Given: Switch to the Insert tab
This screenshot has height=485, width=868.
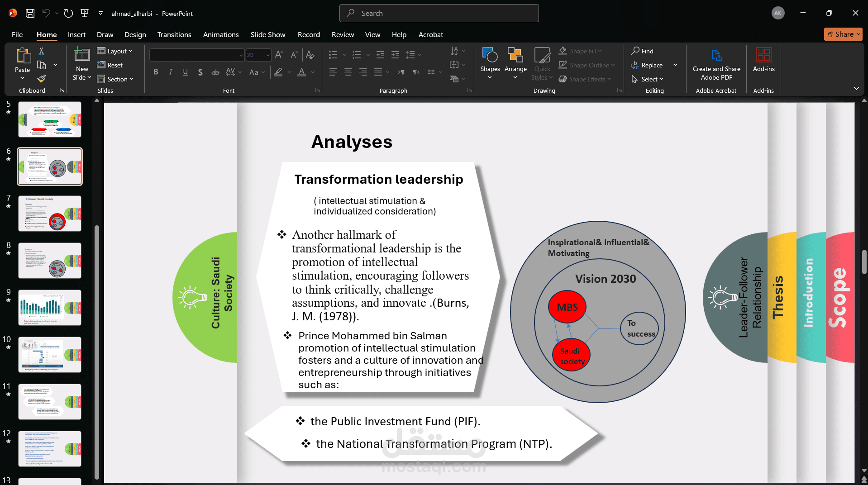Looking at the screenshot, I should [76, 34].
